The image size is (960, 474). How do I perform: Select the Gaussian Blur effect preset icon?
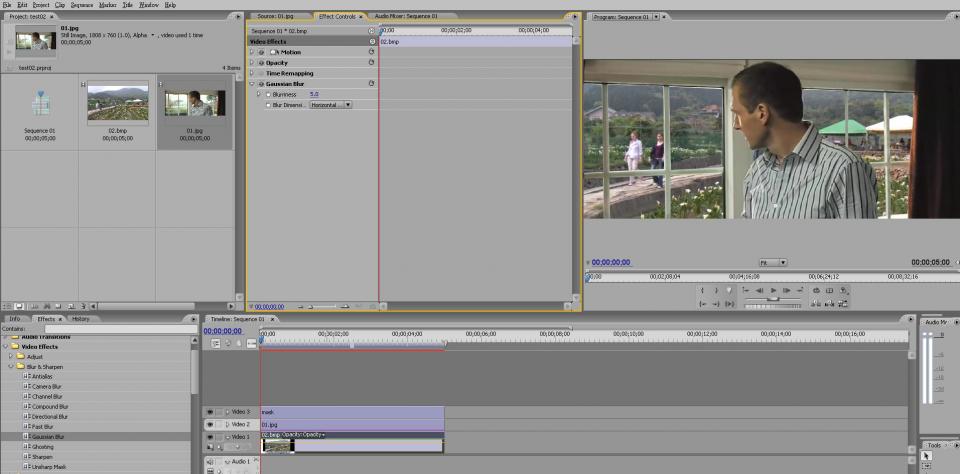[26, 437]
